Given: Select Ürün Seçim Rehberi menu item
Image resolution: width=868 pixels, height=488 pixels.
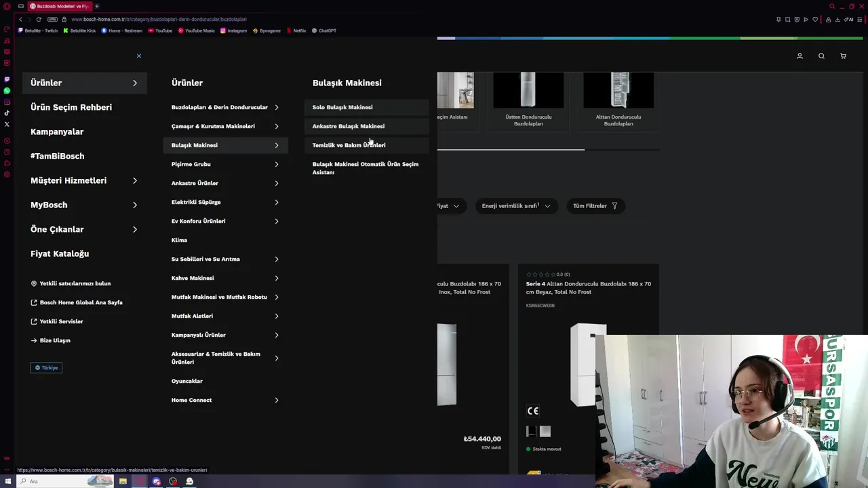Looking at the screenshot, I should [71, 107].
